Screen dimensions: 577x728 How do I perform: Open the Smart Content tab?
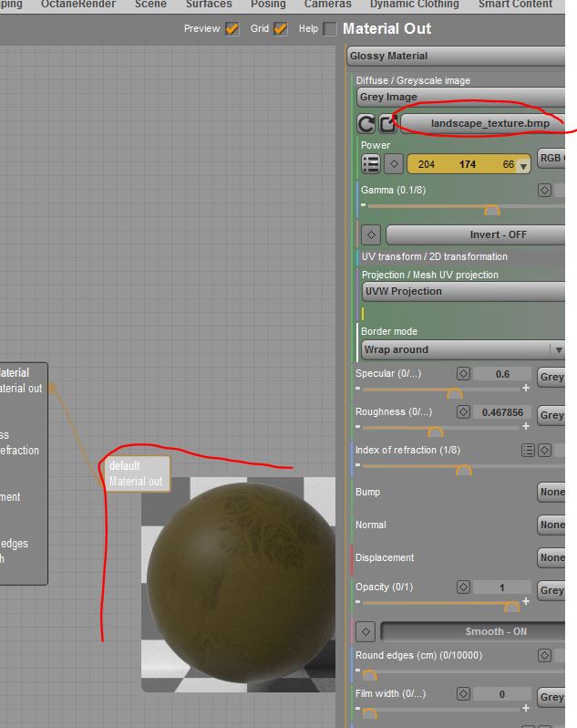coord(515,5)
